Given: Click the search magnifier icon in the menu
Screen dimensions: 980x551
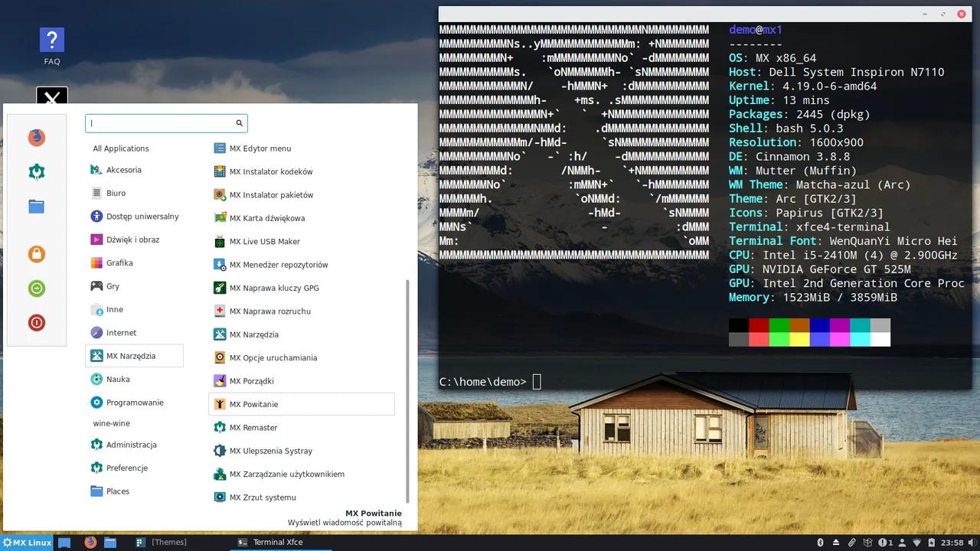Looking at the screenshot, I should tap(239, 123).
